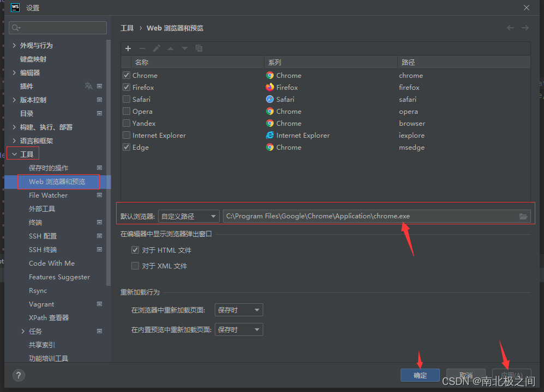Screen dimensions: 544x392
Task: Enable the Yandex browser checkbox
Action: 126,123
